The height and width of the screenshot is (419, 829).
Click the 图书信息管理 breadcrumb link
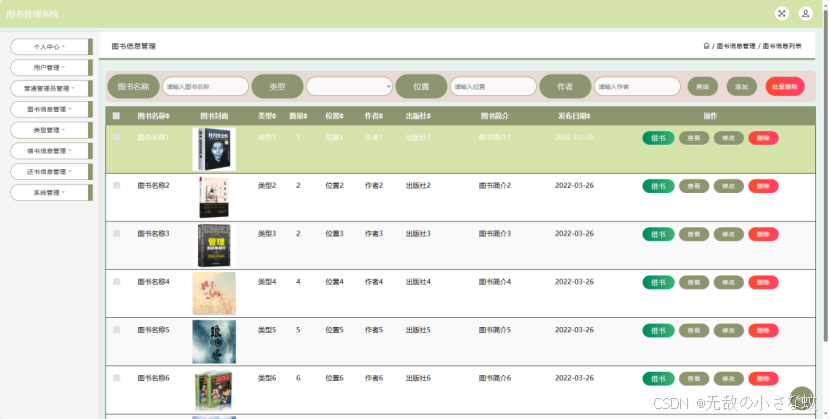click(736, 46)
